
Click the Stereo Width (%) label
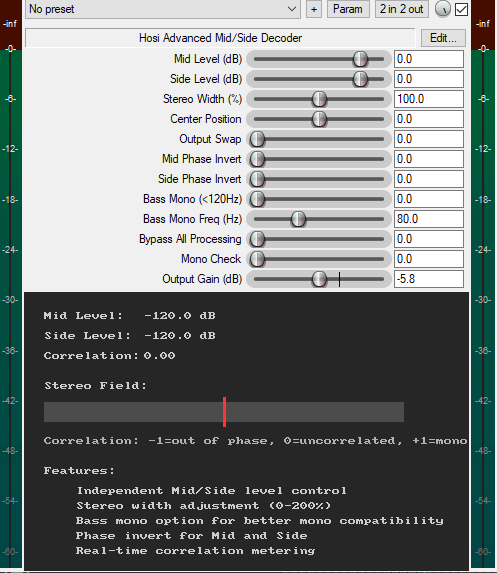[x=202, y=99]
